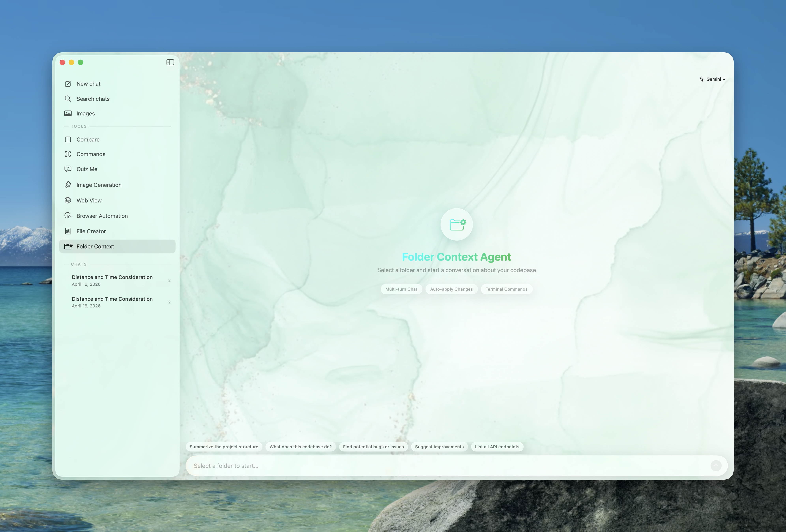This screenshot has height=532, width=786.
Task: Open first Distance and Time Consideration chat
Action: 117,280
